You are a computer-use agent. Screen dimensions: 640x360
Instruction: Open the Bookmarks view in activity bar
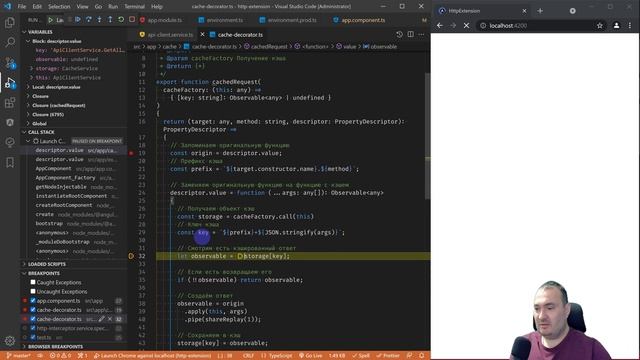coord(10,162)
